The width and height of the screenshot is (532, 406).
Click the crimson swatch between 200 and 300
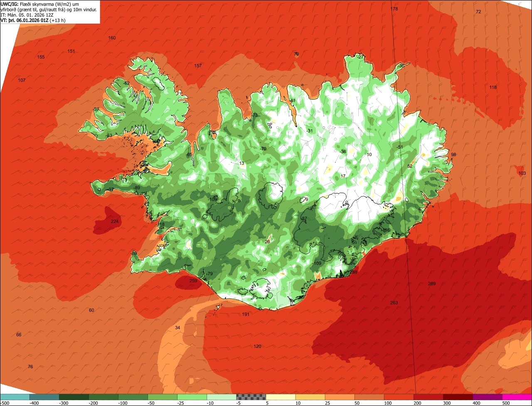429,397
